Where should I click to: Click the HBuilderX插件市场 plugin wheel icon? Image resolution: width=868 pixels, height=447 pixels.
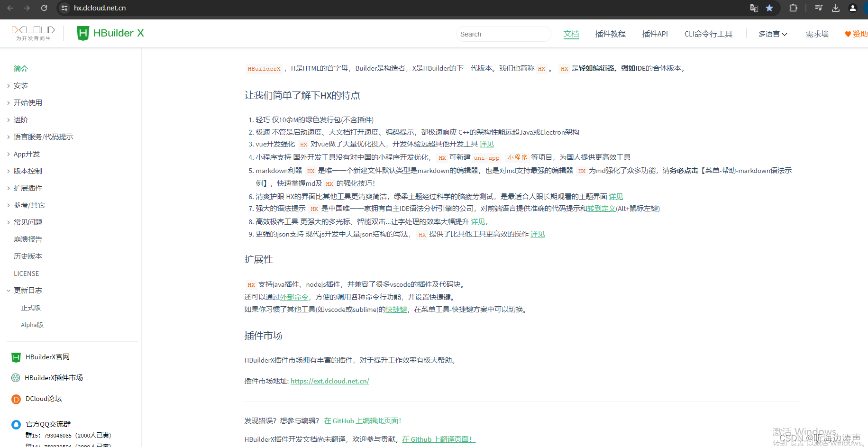(16, 378)
